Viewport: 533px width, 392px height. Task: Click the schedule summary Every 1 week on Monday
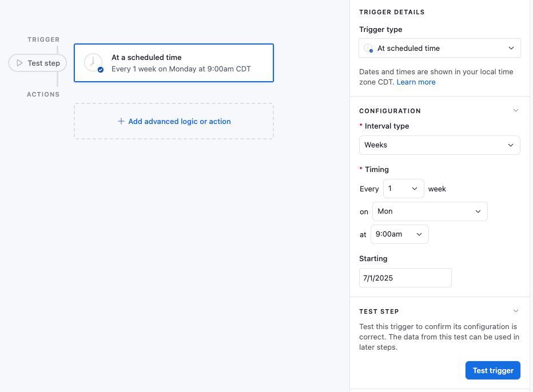(x=181, y=69)
